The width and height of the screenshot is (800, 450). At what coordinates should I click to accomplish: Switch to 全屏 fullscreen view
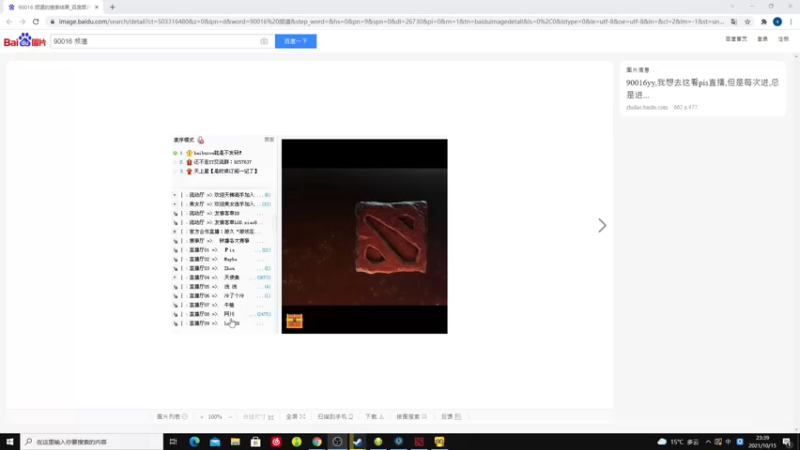(x=295, y=417)
